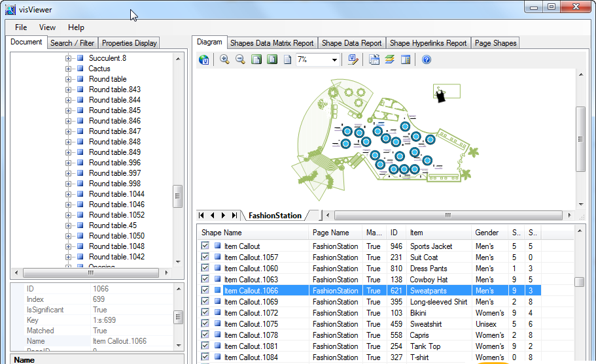The height and width of the screenshot is (364, 596).
Task: Click the Visio pencil markup icon
Action: 353,59
